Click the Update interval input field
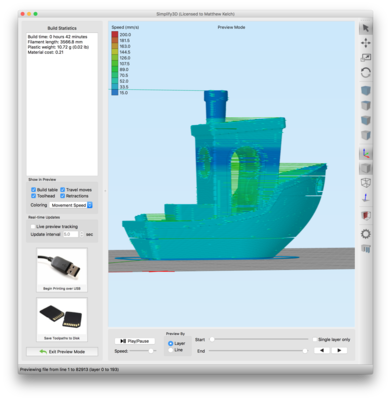Viewport: 391px width, 400px height. (70, 234)
